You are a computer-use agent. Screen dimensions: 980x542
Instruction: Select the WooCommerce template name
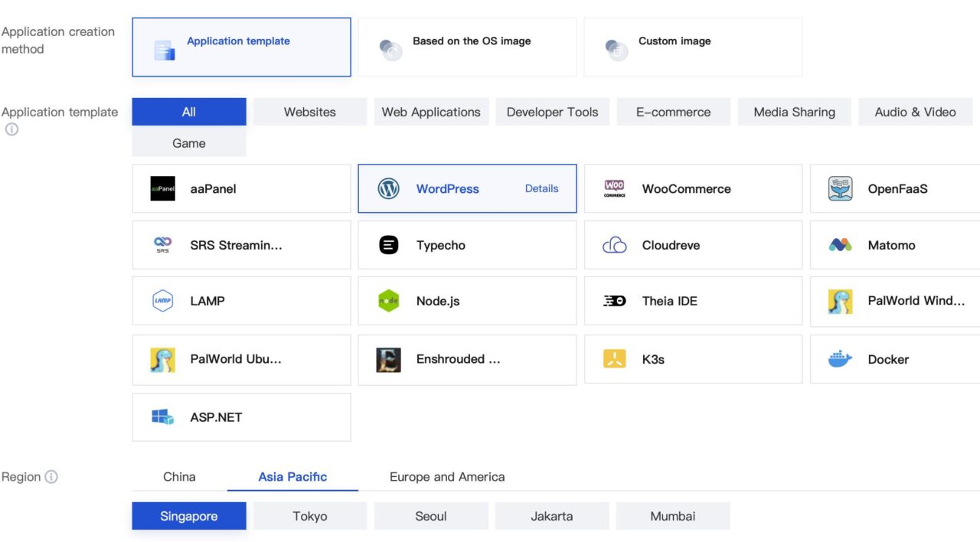tap(687, 188)
